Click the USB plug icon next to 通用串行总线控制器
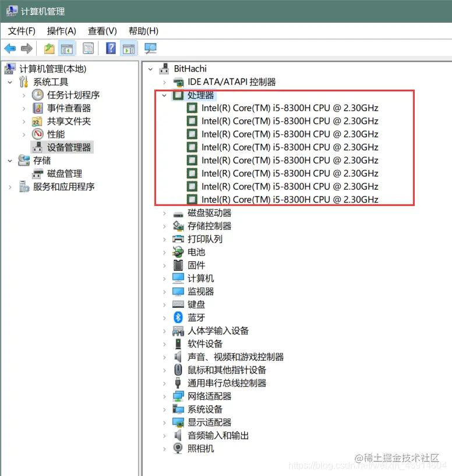This screenshot has width=452, height=476. tap(178, 383)
